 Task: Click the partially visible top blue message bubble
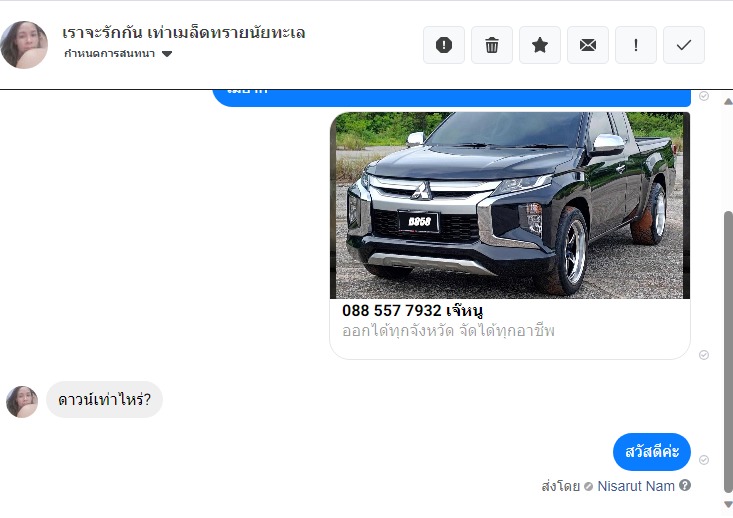click(x=452, y=98)
